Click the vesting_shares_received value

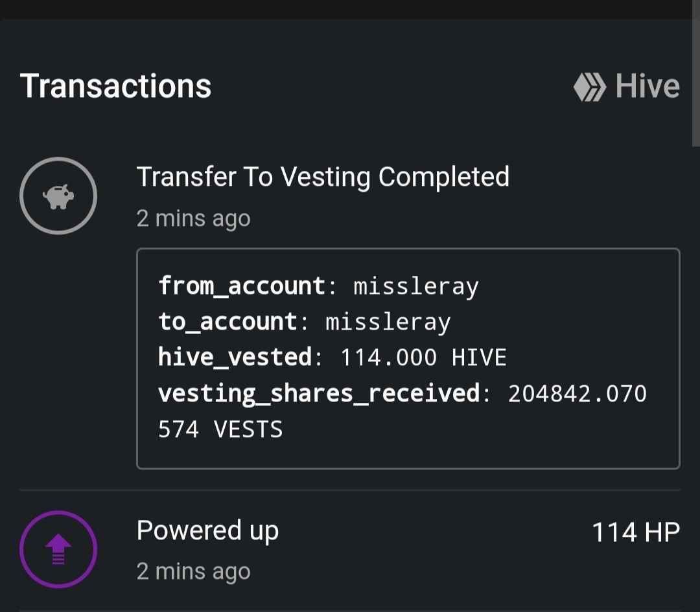577,394
